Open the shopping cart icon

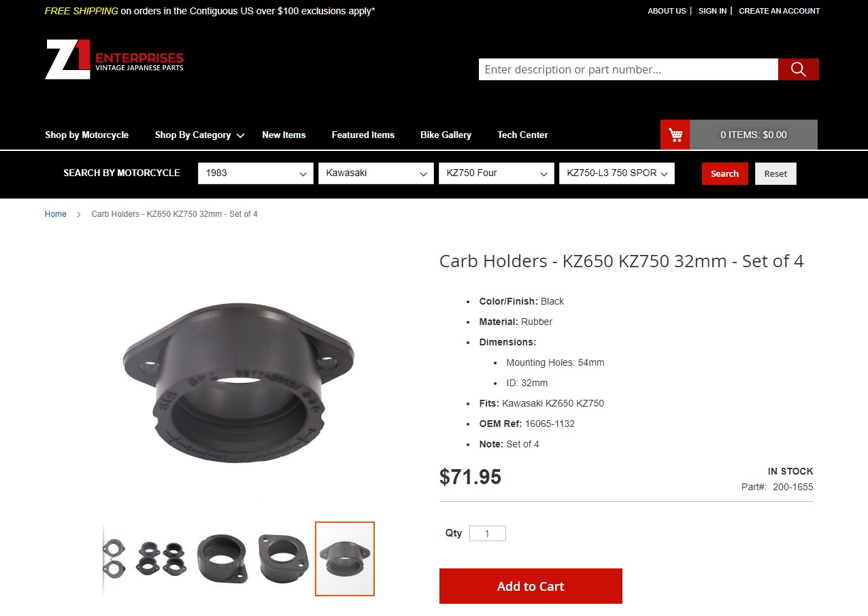tap(675, 135)
